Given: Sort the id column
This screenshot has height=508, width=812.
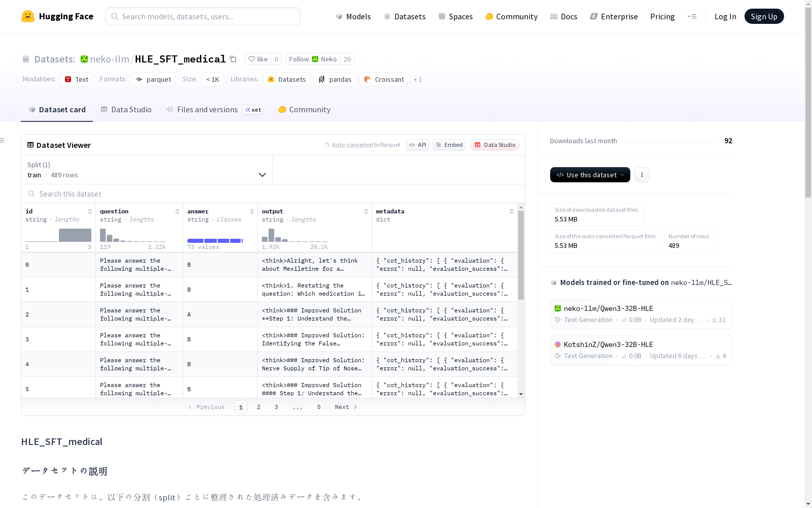Looking at the screenshot, I should point(90,211).
